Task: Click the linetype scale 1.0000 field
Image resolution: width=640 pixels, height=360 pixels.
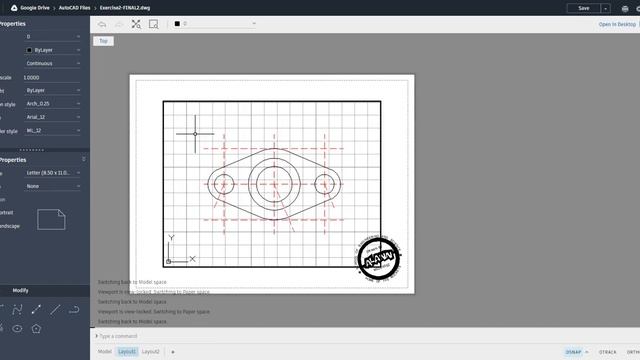Action: [52, 78]
